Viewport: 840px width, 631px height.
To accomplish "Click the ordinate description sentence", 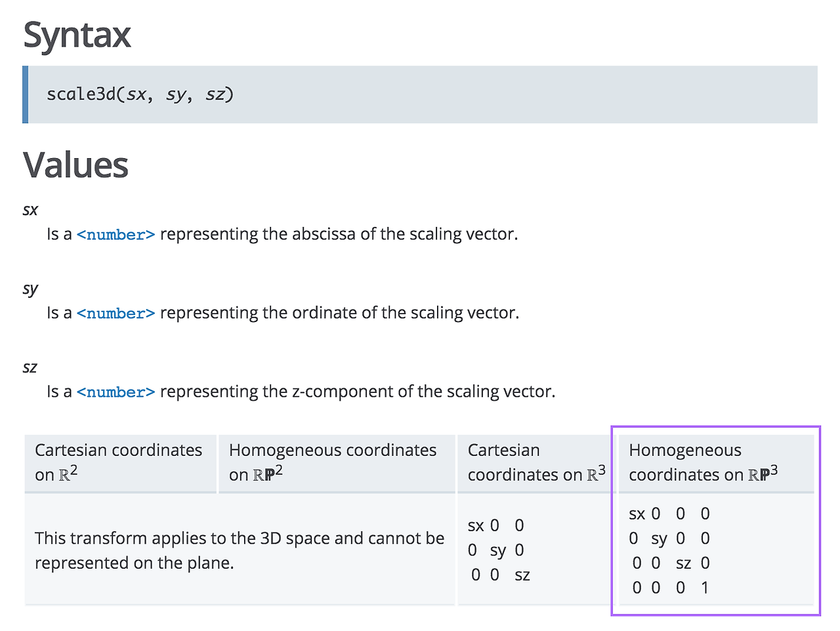I will pyautogui.click(x=283, y=313).
